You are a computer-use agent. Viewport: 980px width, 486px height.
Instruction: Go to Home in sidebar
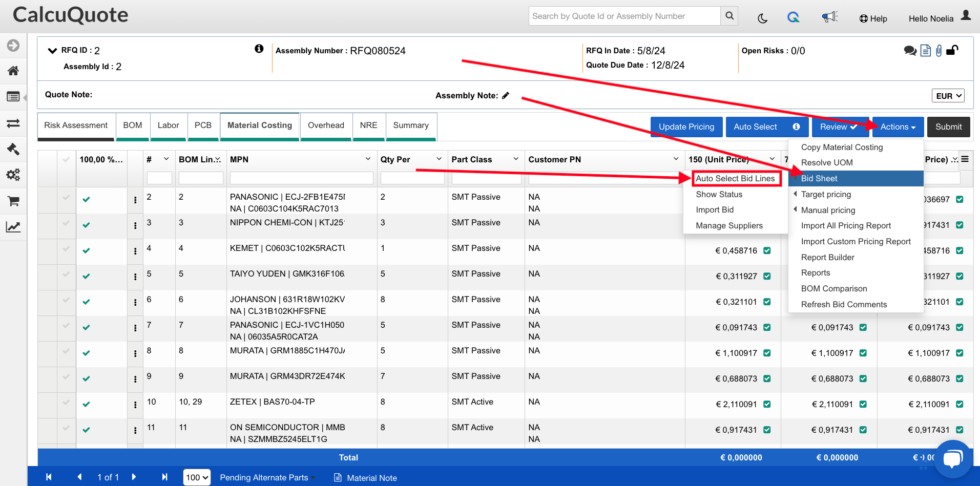click(13, 71)
